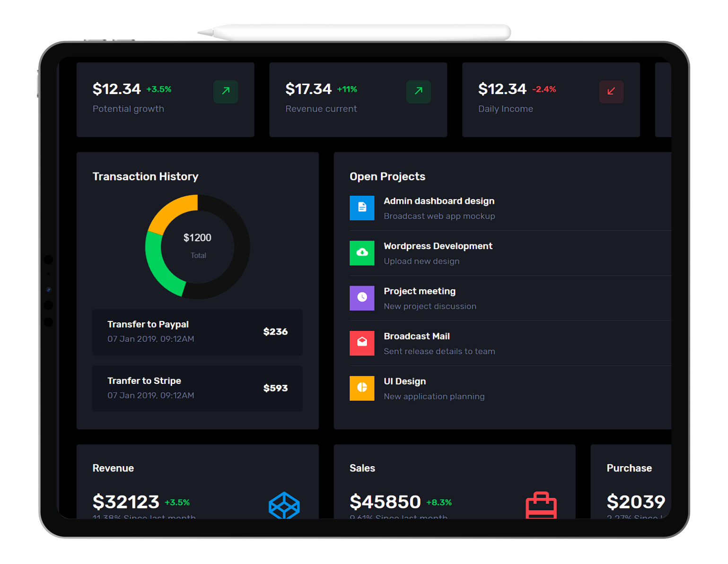The image size is (728, 564).
Task: Click the Sales total amount $45850
Action: point(385,502)
